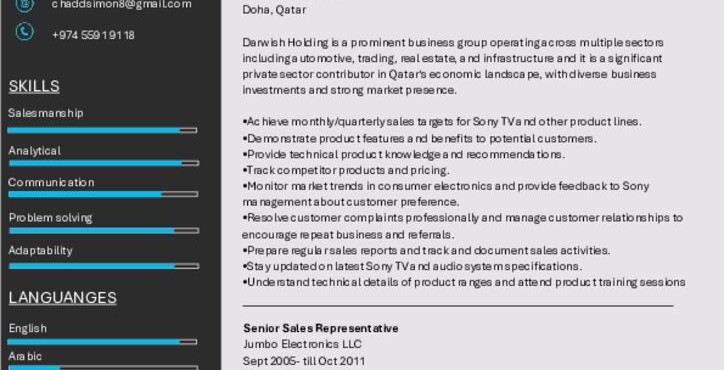Click the Arabic language proficiency bar
The image size is (724, 370).
tap(103, 368)
